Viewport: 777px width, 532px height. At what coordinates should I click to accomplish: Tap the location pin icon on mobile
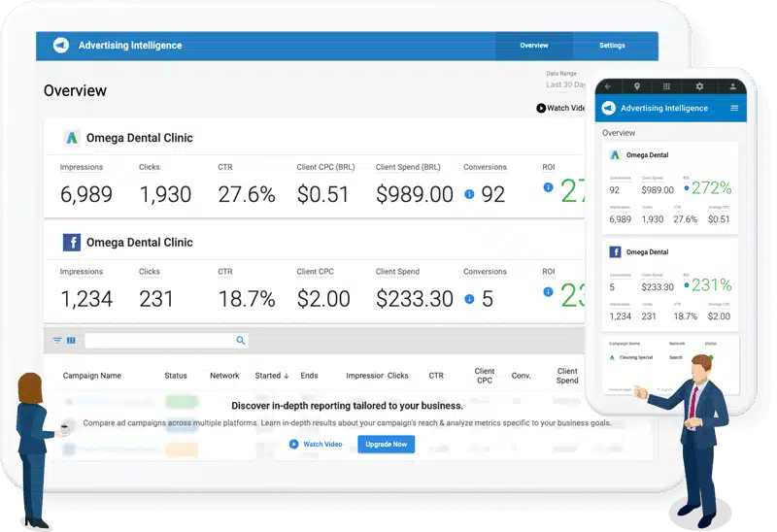tap(637, 86)
